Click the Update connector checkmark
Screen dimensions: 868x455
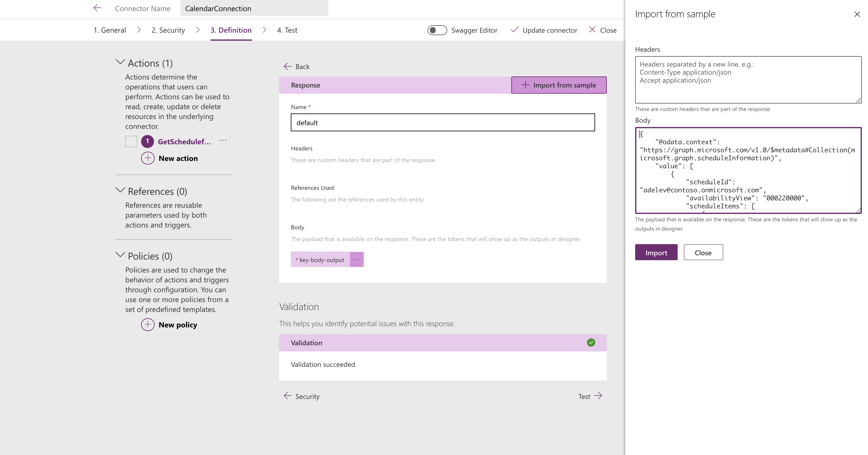[x=514, y=30]
